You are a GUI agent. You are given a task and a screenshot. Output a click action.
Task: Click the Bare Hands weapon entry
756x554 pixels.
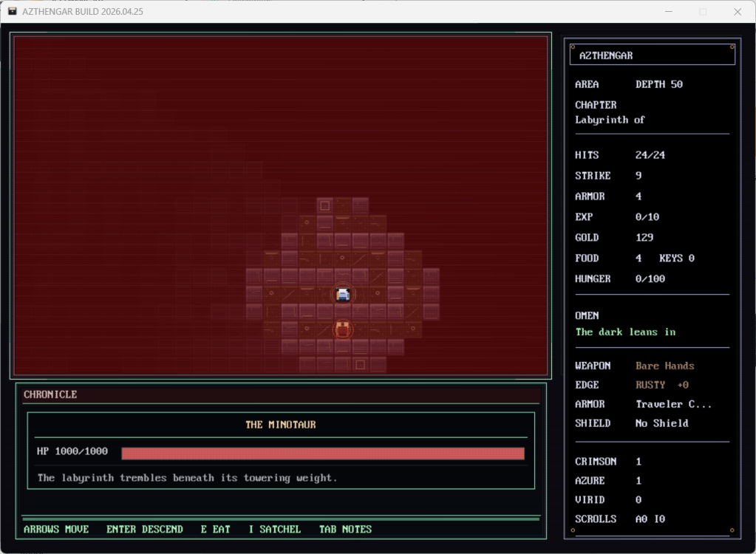(x=664, y=366)
